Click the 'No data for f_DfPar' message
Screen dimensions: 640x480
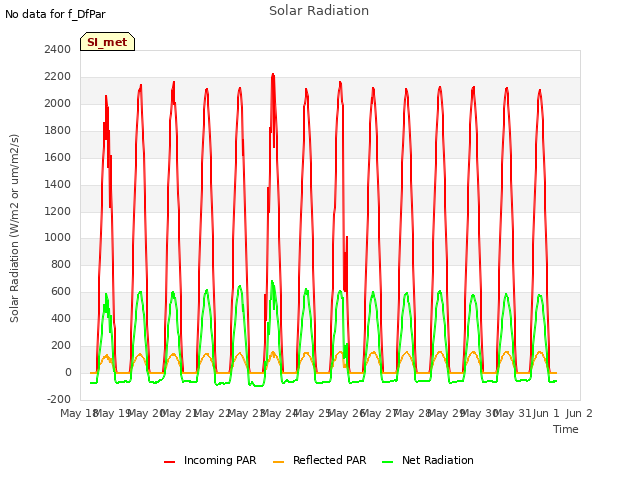55,14
